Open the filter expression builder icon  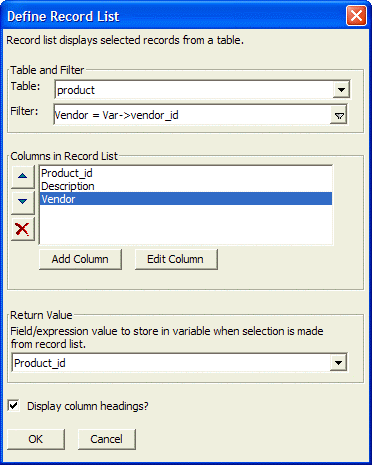[x=339, y=116]
